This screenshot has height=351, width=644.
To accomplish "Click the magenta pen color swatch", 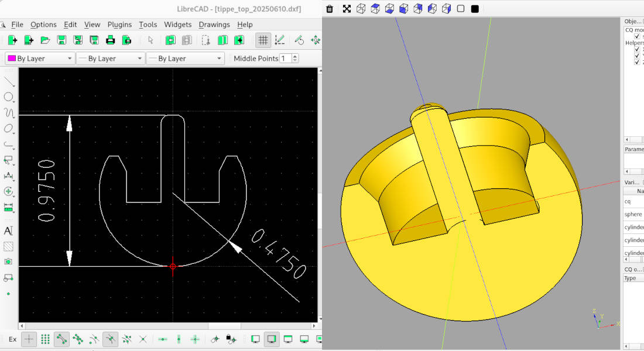I will pyautogui.click(x=12, y=58).
